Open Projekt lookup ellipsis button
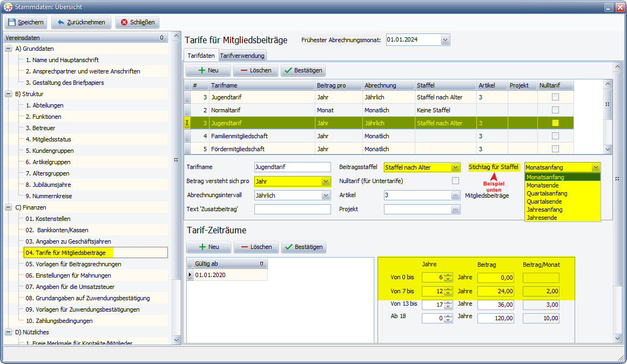The width and height of the screenshot is (627, 364). pos(455,210)
